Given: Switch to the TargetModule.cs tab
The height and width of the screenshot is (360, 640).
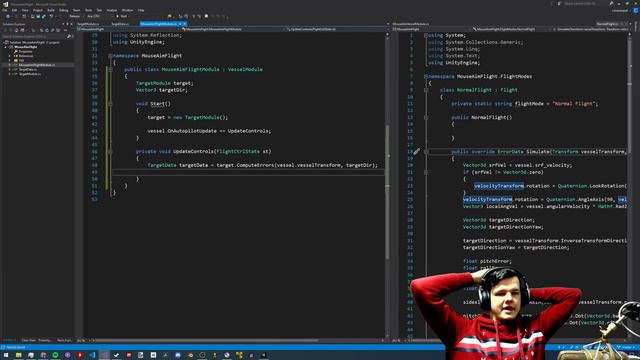Looking at the screenshot, I should pyautogui.click(x=88, y=24).
